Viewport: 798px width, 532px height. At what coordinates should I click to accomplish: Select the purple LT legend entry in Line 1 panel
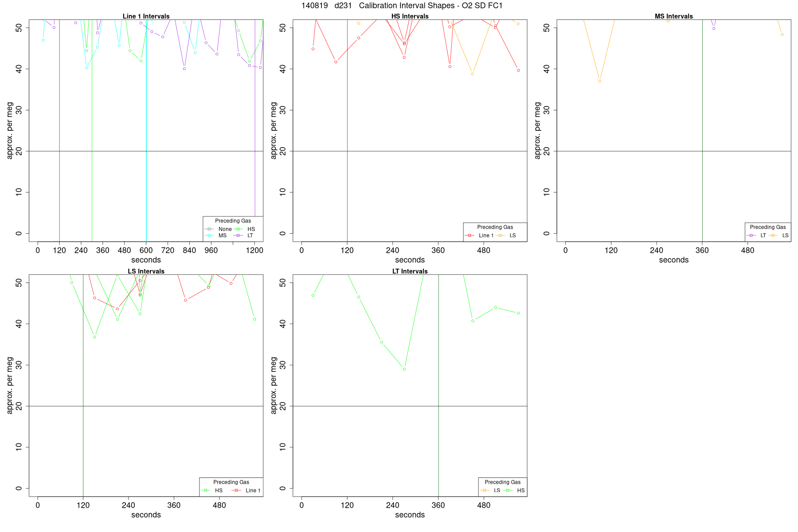(243, 235)
